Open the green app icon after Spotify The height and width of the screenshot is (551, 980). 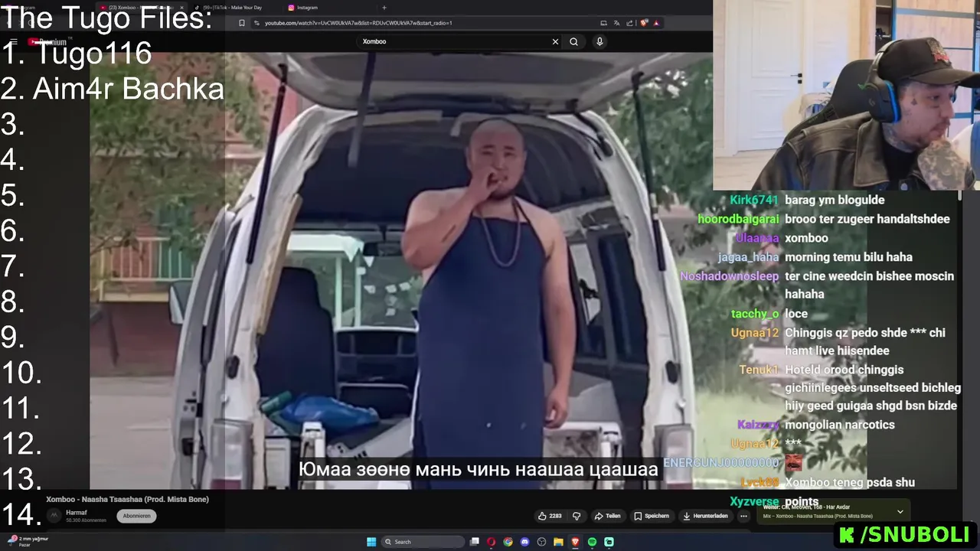[609, 542]
